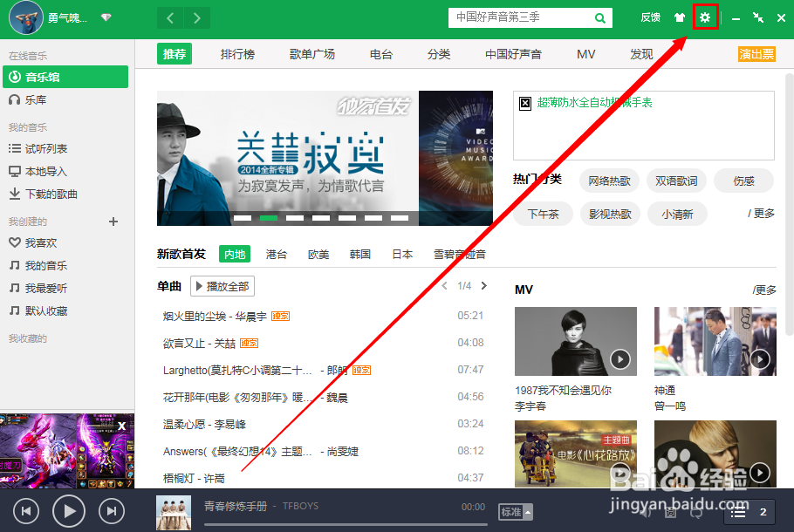The image size is (794, 532).
Task: Click the diamond VIP icon
Action: click(x=106, y=17)
